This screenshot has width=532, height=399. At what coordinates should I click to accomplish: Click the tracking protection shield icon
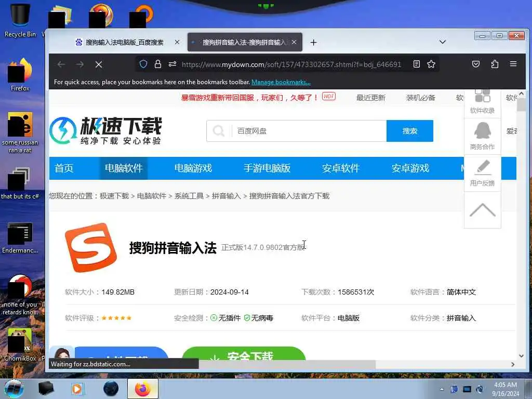[143, 64]
